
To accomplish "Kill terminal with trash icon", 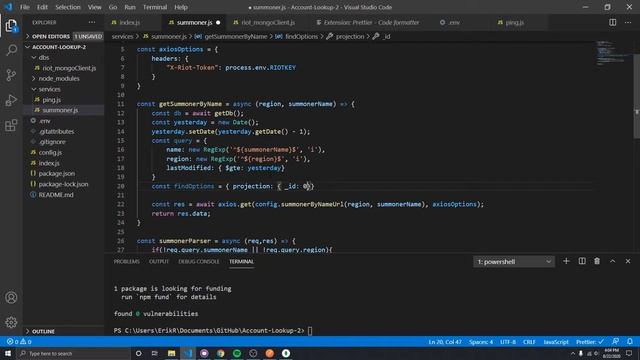I will coord(597,261).
